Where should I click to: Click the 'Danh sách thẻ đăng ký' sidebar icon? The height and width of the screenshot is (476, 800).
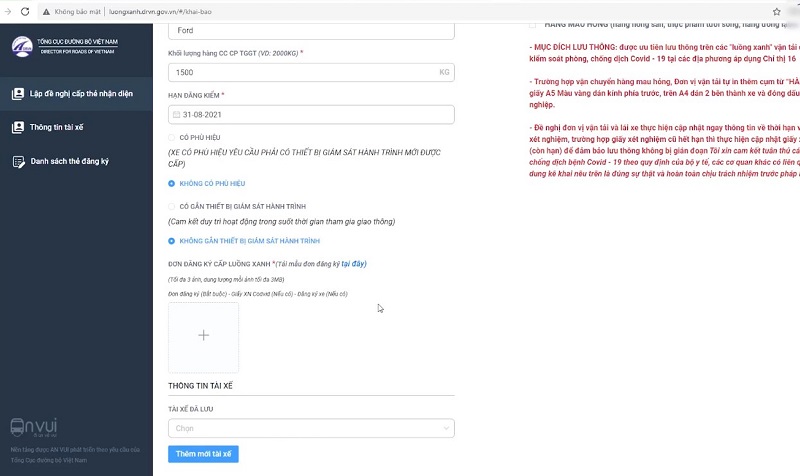(x=17, y=161)
